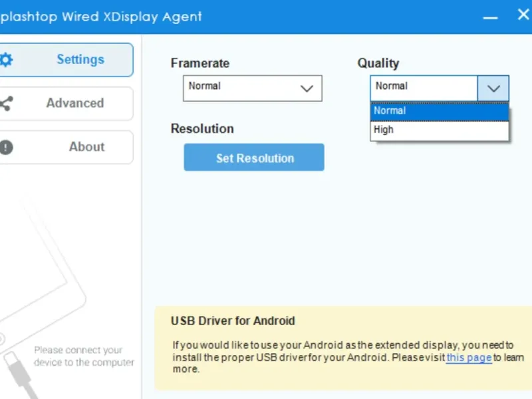Click the gear icon beside Settings

pyautogui.click(x=6, y=60)
